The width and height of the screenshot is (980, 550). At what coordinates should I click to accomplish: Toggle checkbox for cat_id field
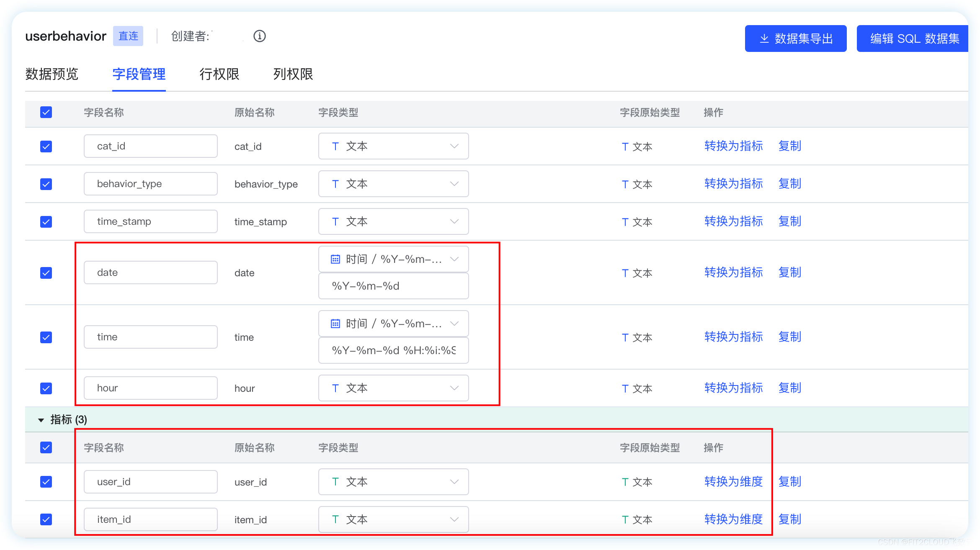point(46,146)
